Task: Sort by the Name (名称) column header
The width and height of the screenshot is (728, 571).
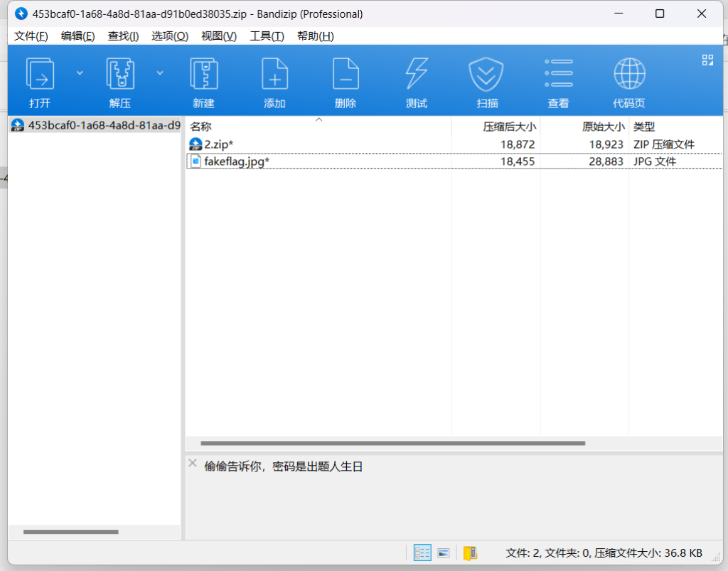Action: pos(201,127)
